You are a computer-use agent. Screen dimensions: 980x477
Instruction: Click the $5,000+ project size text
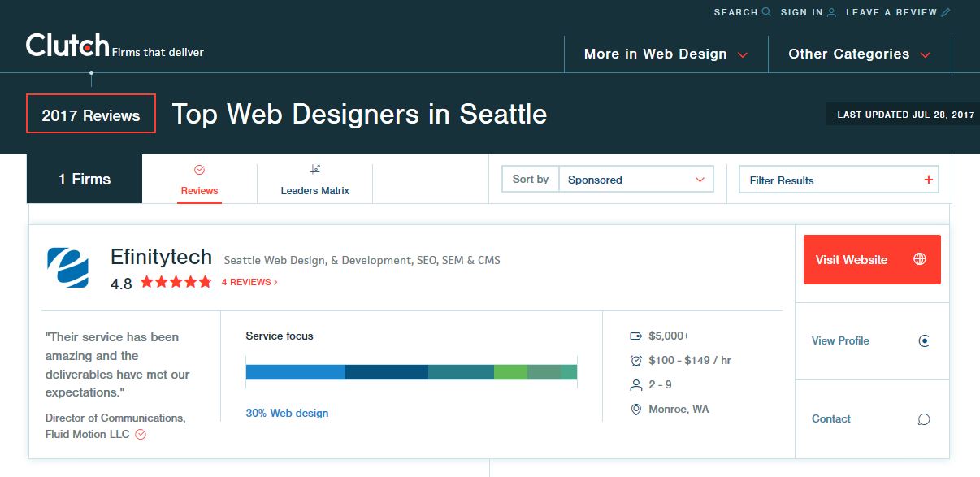click(669, 336)
